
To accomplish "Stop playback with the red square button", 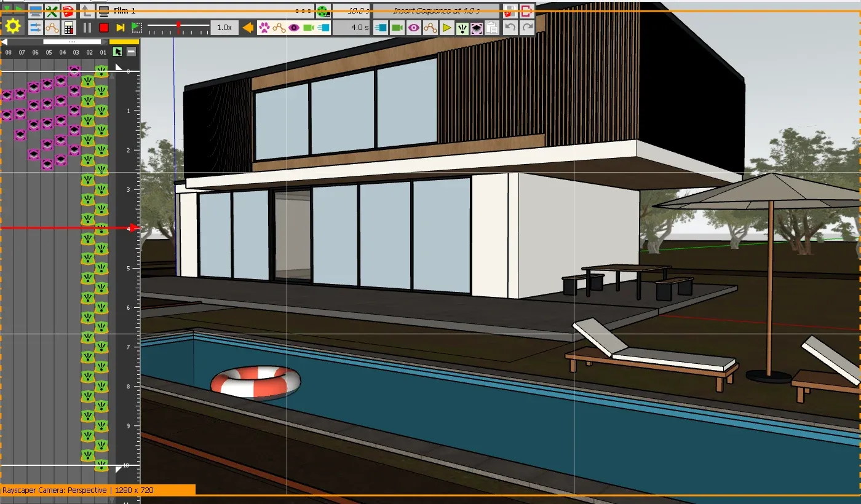I will click(103, 28).
